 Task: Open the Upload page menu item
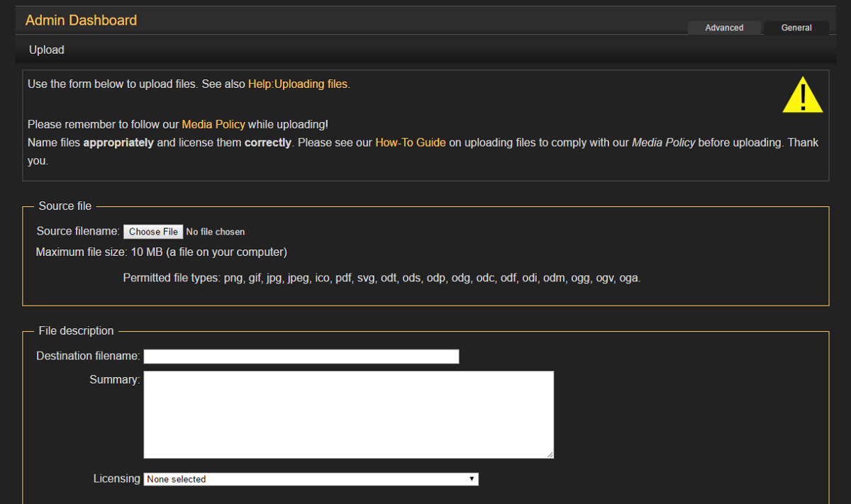46,50
